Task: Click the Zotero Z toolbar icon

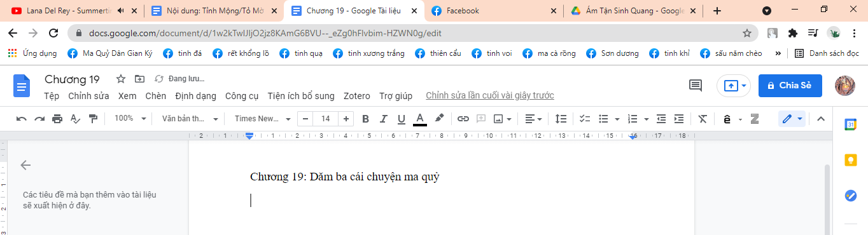Action: [755, 119]
